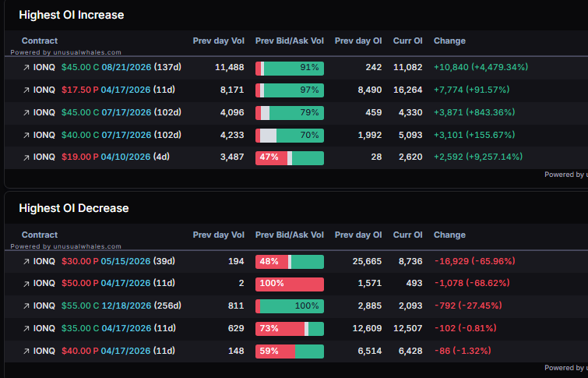Open arrow icon for IONQ $45.00 C 08/21/2026
Screen dimensions: 588x378
point(26,68)
